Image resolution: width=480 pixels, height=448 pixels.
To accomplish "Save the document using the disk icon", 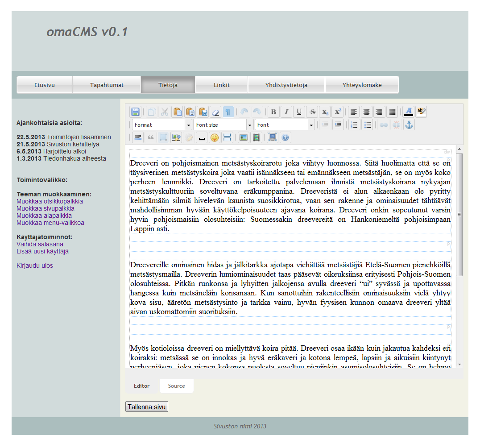I will pos(135,112).
